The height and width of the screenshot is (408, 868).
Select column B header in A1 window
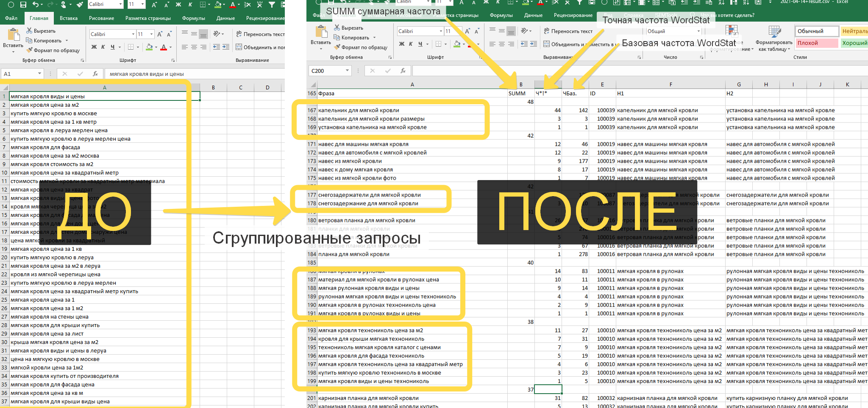pyautogui.click(x=213, y=87)
